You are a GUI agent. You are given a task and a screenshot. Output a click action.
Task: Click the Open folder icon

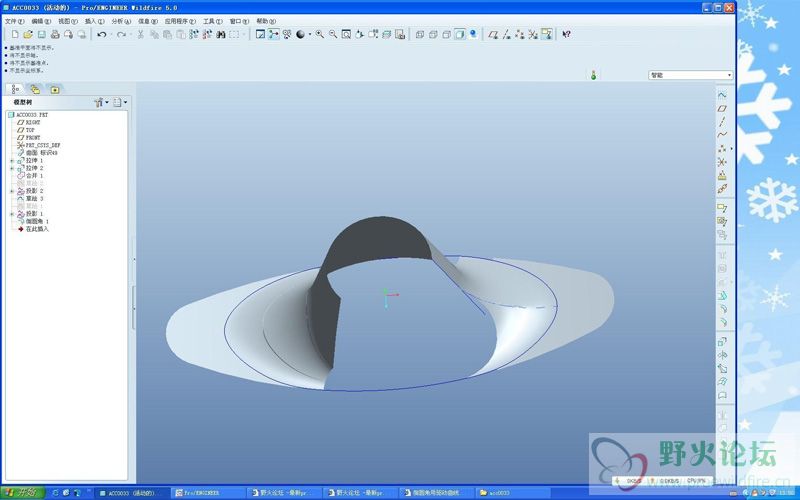point(28,34)
